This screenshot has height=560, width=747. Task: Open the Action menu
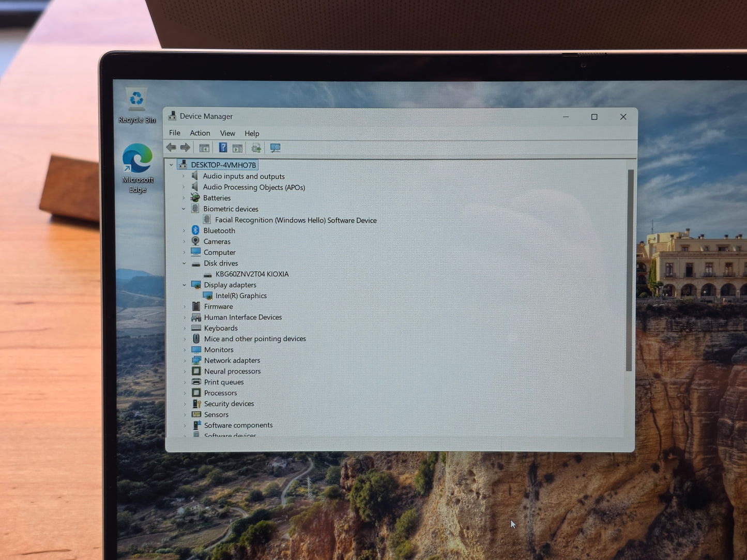(200, 133)
